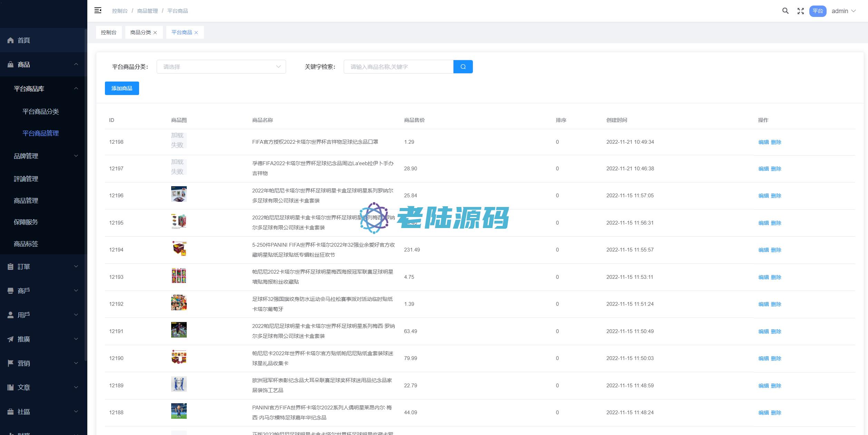Click the keyword search input field
868x435 pixels.
point(398,67)
